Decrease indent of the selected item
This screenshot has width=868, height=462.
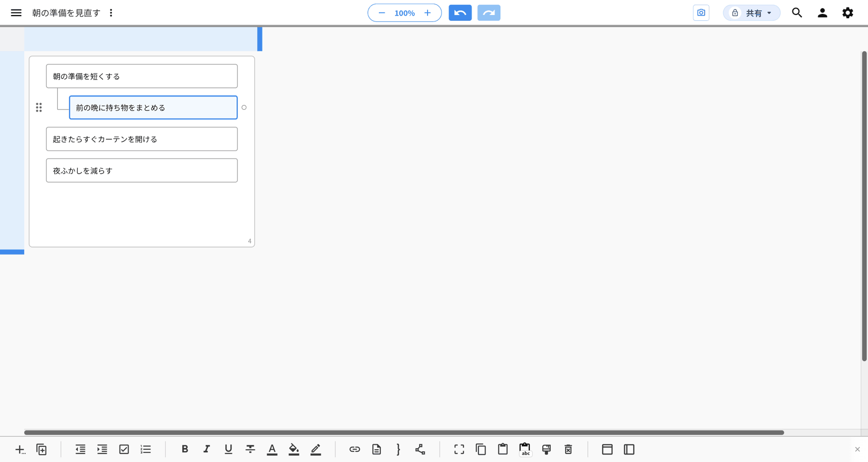tap(80, 449)
